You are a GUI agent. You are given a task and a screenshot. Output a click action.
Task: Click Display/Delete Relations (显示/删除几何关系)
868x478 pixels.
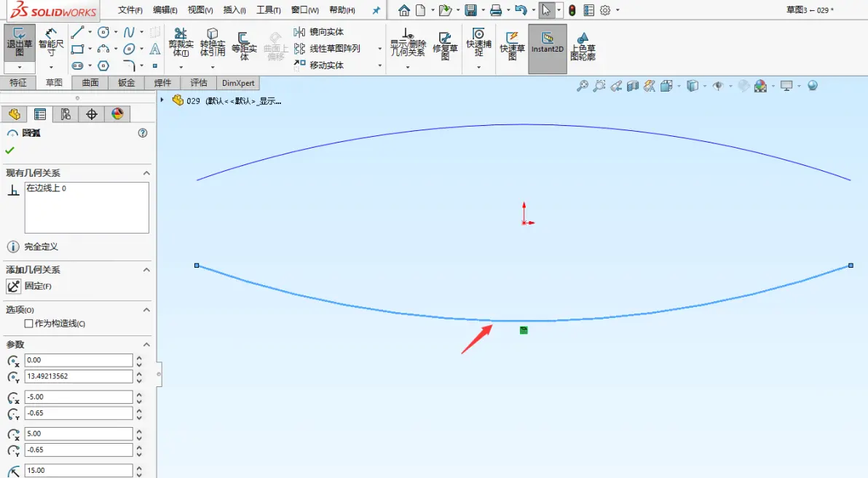point(408,43)
